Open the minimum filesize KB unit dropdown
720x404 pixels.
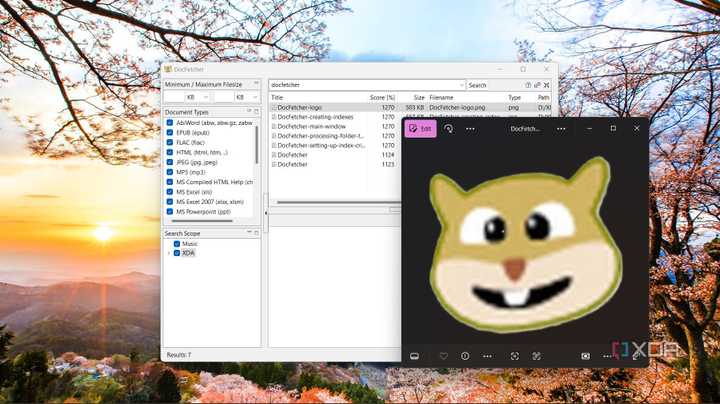[207, 97]
